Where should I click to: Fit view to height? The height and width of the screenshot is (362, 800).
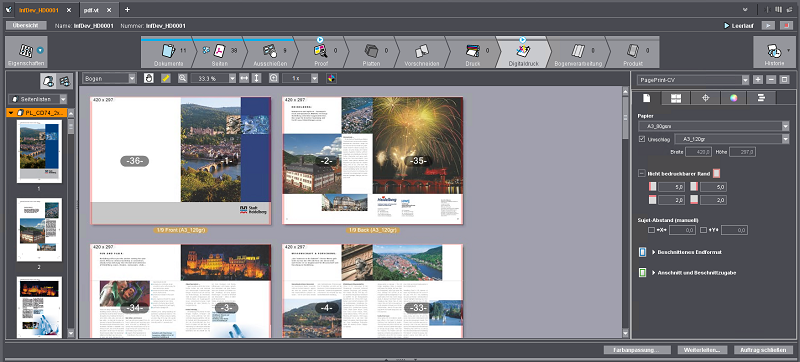257,79
